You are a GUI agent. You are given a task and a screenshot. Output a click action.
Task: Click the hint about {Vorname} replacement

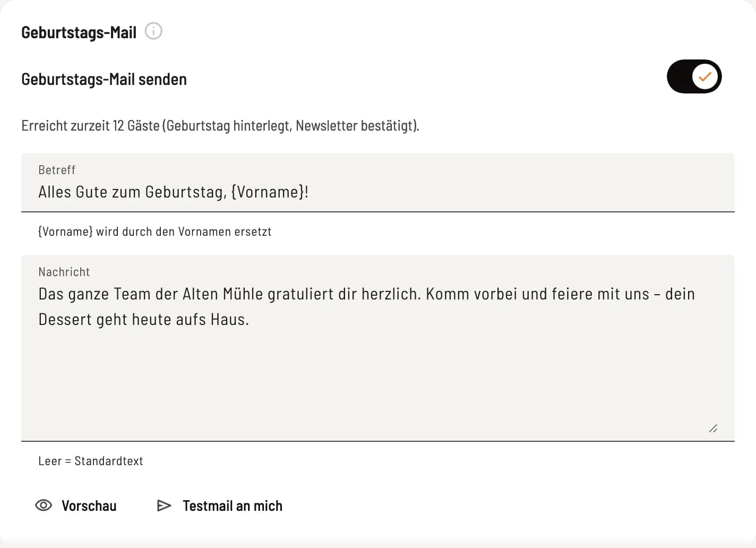154,232
